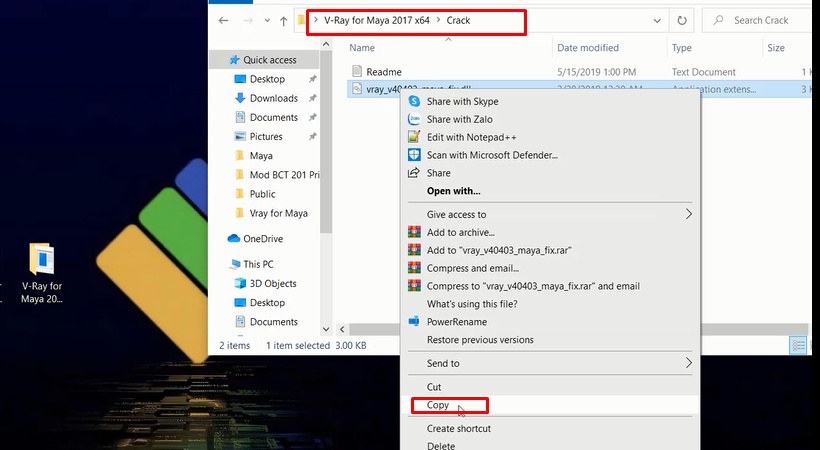Click the Crack breadcrumb in address bar
Screen dimensions: 820x450
(458, 20)
